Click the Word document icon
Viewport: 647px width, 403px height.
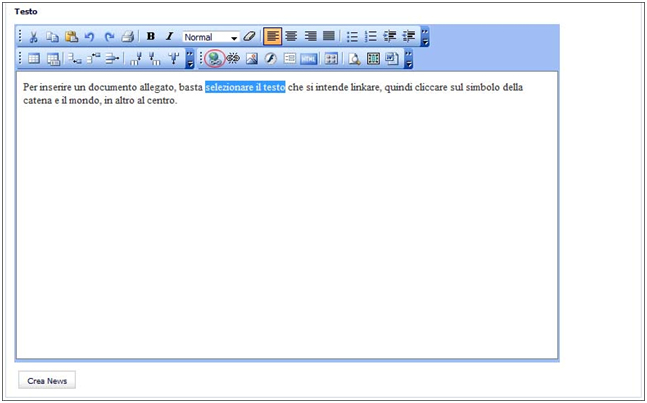(x=392, y=59)
